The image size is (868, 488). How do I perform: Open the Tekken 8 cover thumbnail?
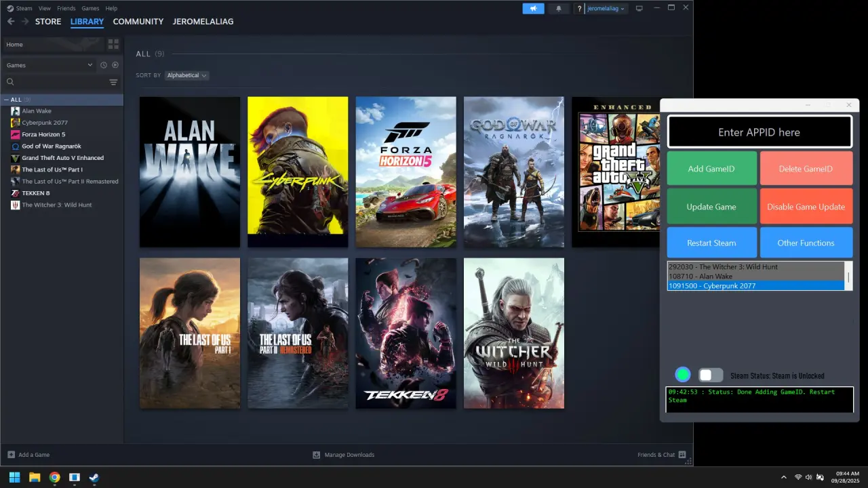406,333
